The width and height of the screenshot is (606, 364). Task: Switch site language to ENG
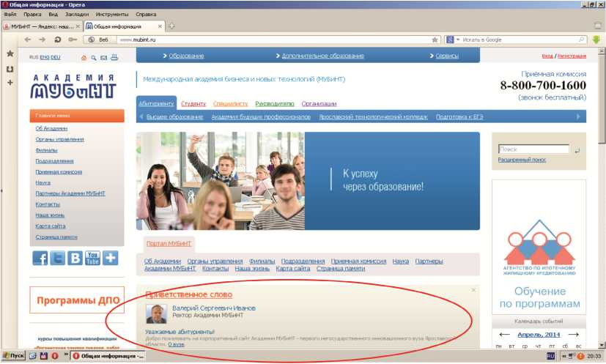(44, 57)
